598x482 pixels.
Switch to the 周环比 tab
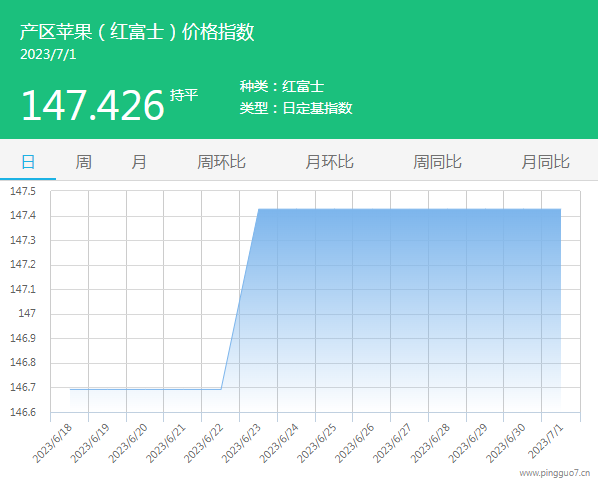(221, 162)
